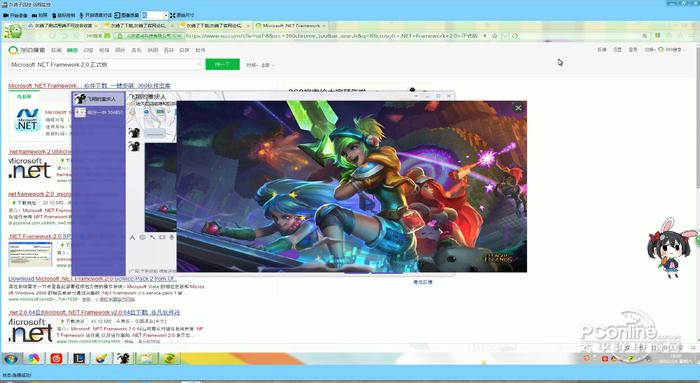Viewport: 700px width, 383px height.
Task: Click the emoji icon in the chat toolbar
Action: point(142,237)
